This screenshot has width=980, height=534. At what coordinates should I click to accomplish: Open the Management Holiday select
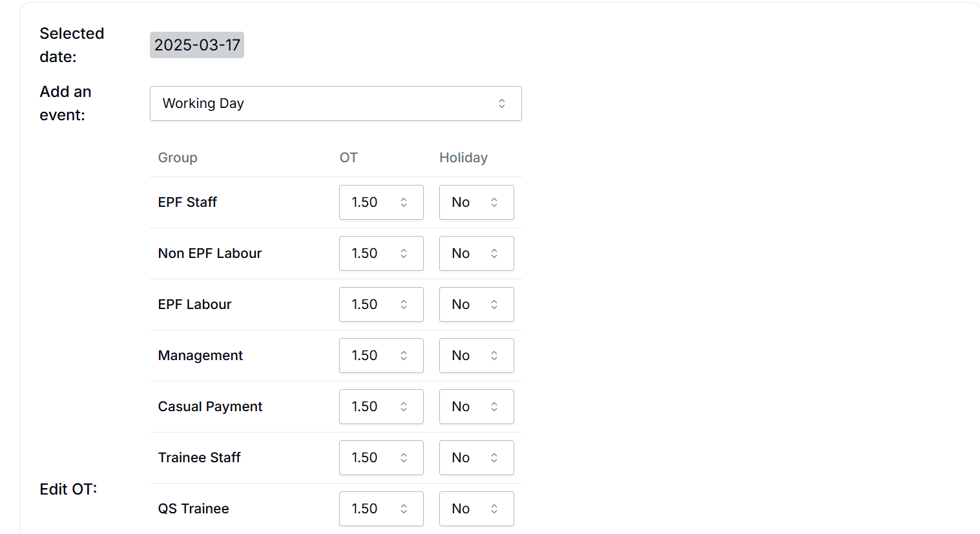pos(476,356)
